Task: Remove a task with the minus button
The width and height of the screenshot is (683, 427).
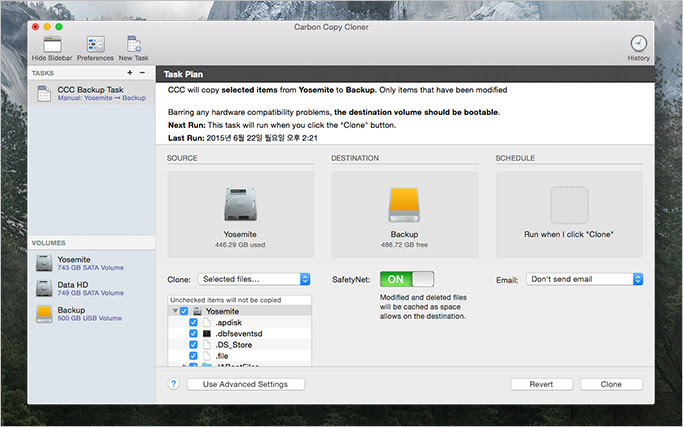Action: click(x=142, y=73)
